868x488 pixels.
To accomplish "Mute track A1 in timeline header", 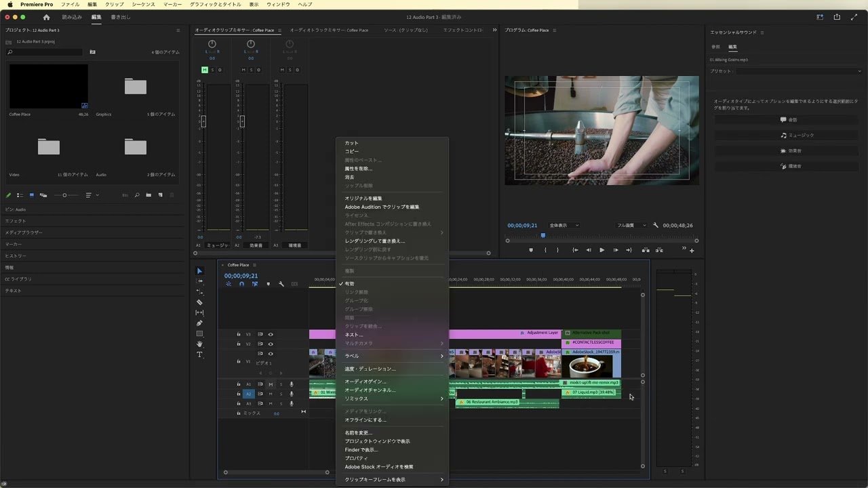I will click(271, 384).
